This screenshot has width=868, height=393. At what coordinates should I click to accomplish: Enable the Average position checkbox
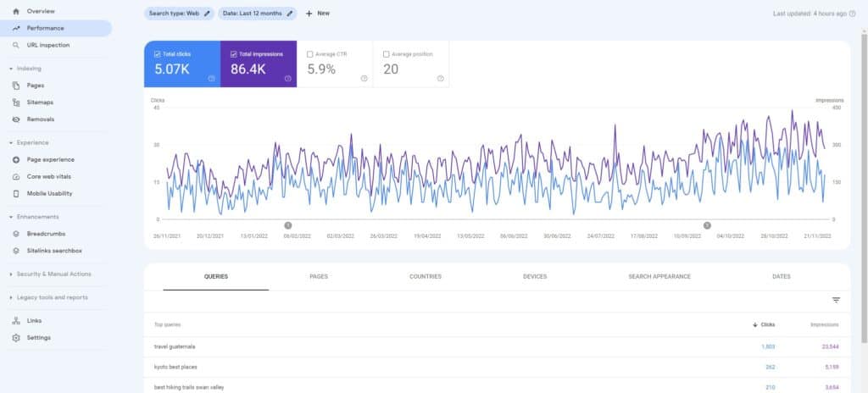pos(387,54)
